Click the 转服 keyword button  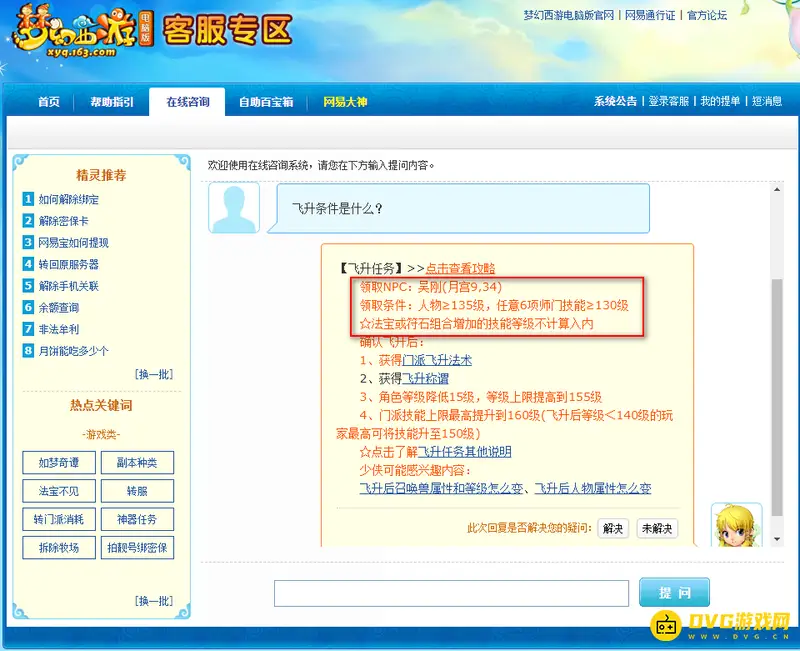(x=137, y=491)
